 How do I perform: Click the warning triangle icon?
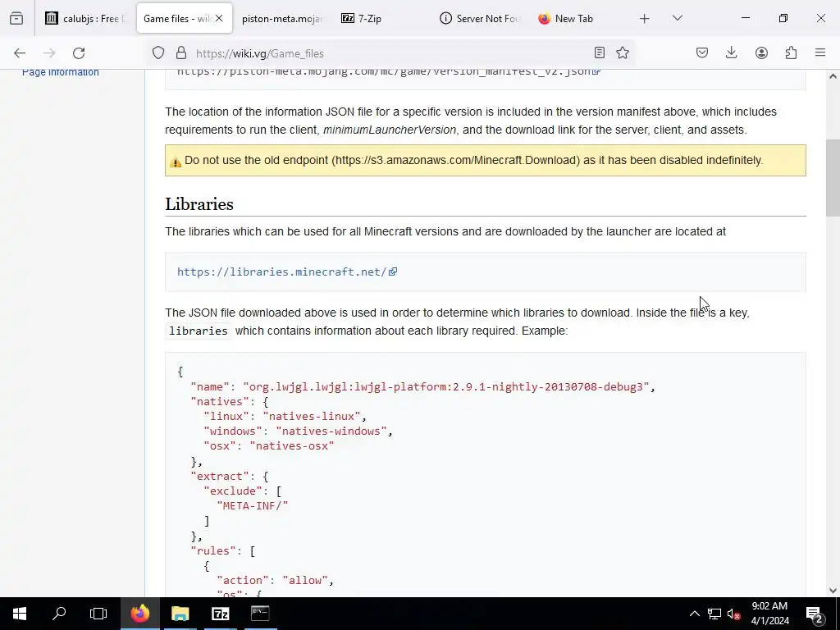176,162
